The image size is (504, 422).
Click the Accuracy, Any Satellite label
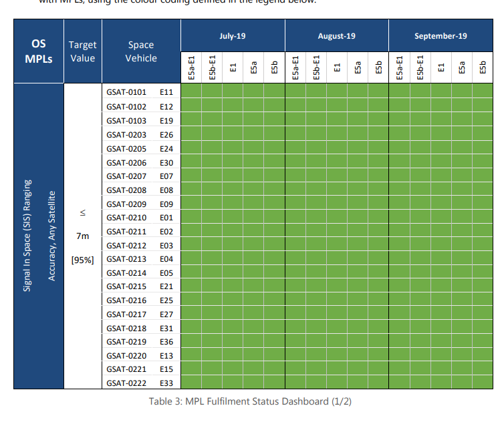(x=51, y=236)
